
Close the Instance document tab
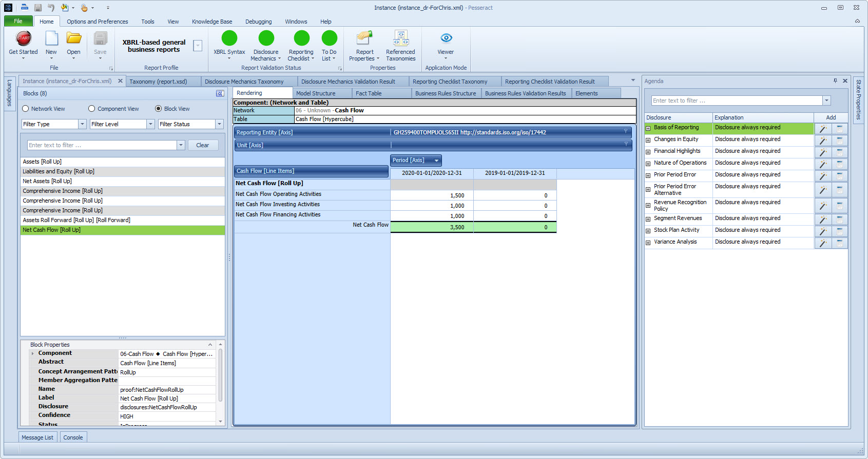120,81
